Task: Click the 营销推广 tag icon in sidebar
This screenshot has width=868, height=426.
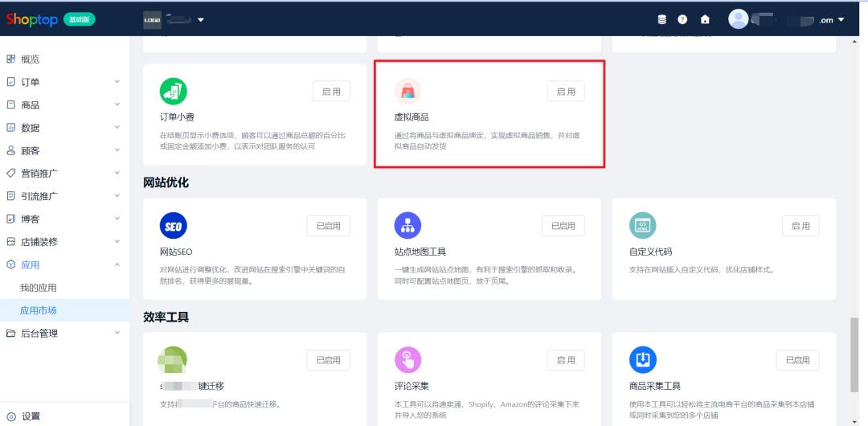Action: (10, 173)
